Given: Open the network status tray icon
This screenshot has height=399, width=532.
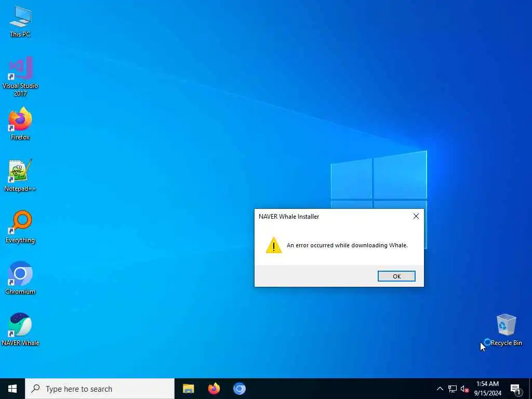Looking at the screenshot, I should (453, 389).
